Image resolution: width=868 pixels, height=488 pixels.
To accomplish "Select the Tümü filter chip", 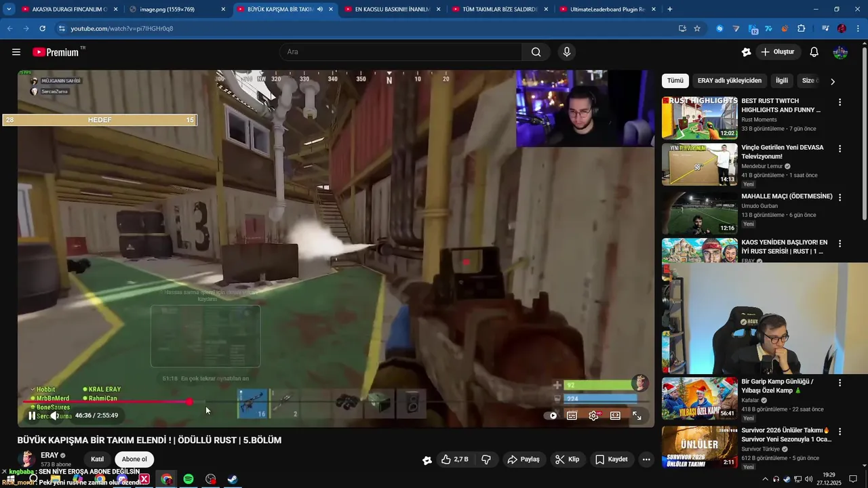I will pos(675,81).
